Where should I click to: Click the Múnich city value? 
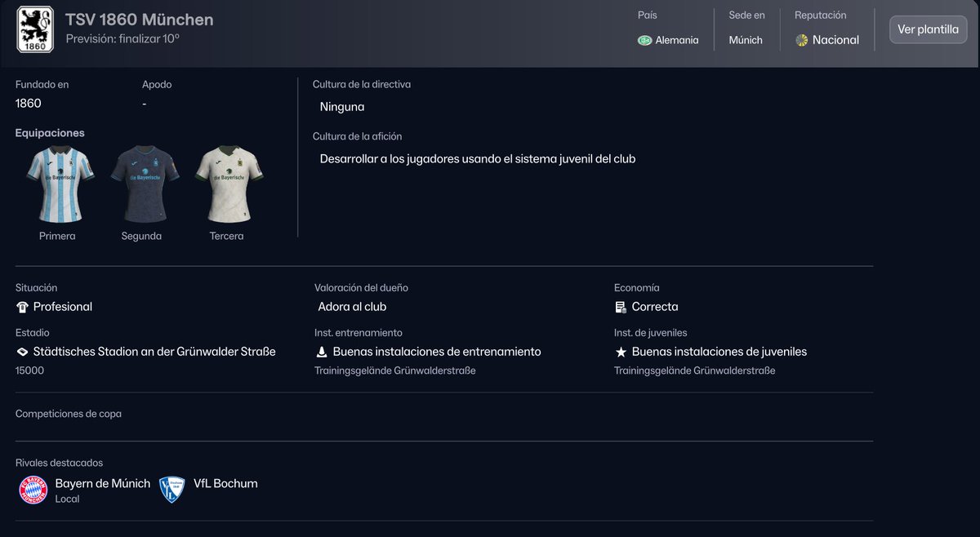coord(746,40)
